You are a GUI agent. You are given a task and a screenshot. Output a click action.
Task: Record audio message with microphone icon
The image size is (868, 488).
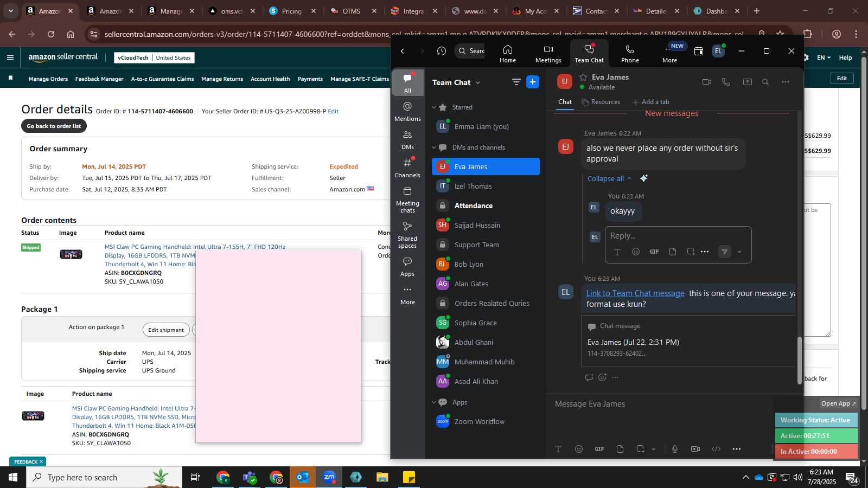click(674, 449)
